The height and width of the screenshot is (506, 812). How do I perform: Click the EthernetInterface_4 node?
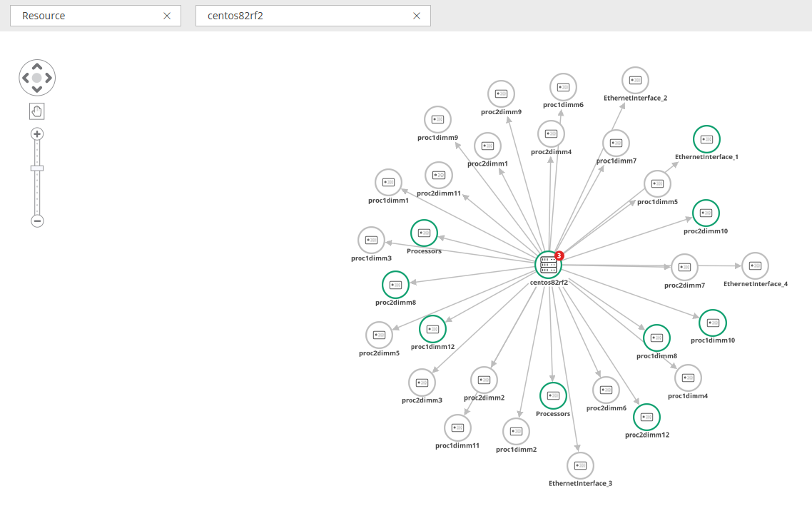[x=755, y=265]
